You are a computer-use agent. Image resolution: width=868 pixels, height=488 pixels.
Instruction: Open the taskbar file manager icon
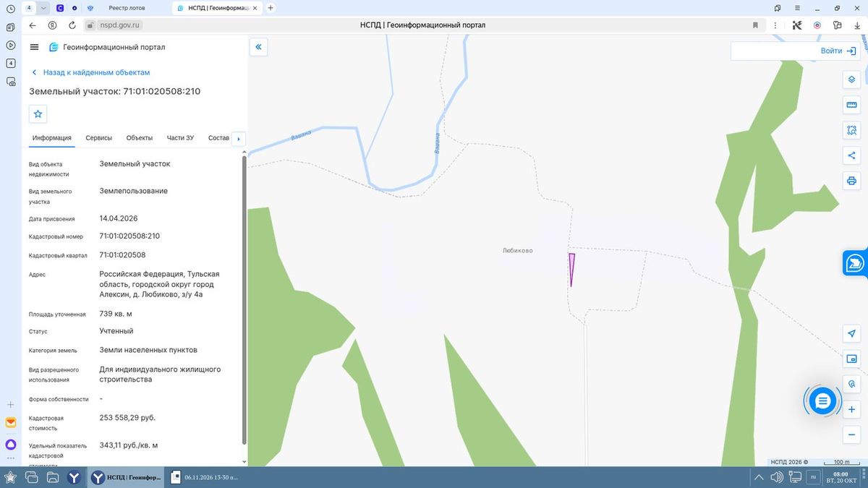click(53, 477)
